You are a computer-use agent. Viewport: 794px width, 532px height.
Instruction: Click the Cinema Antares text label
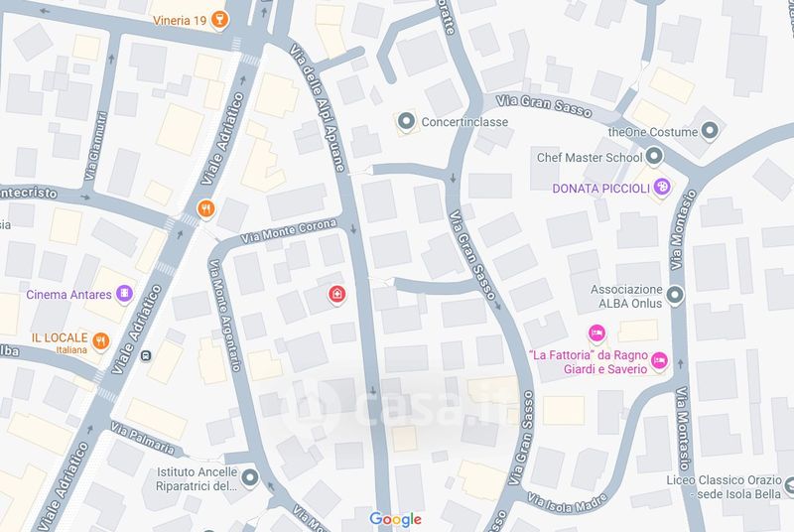pyautogui.click(x=68, y=295)
